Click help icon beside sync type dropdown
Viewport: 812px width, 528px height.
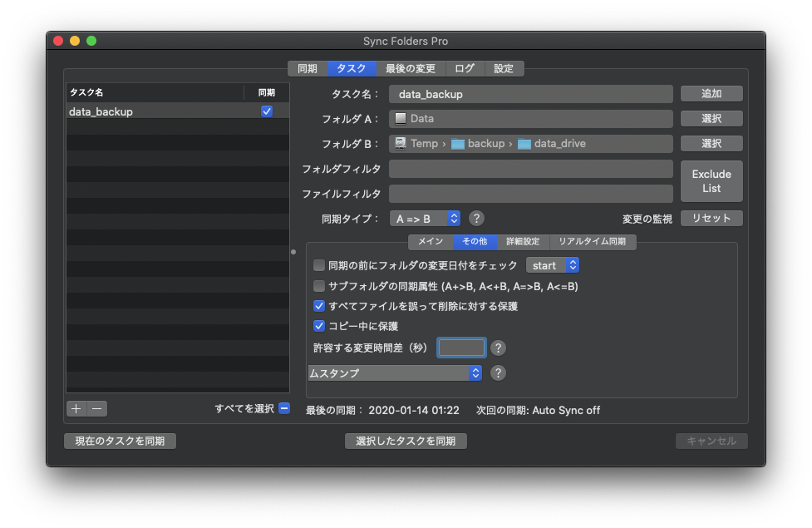476,219
